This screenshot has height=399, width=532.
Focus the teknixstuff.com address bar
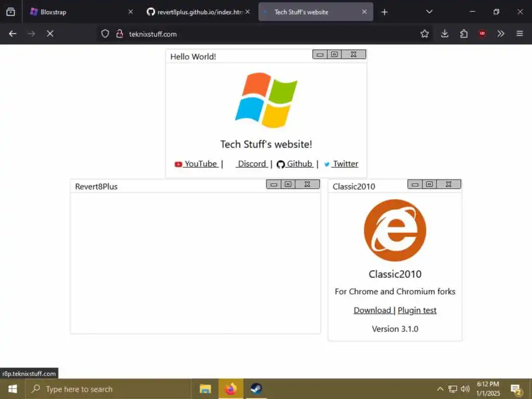click(264, 34)
